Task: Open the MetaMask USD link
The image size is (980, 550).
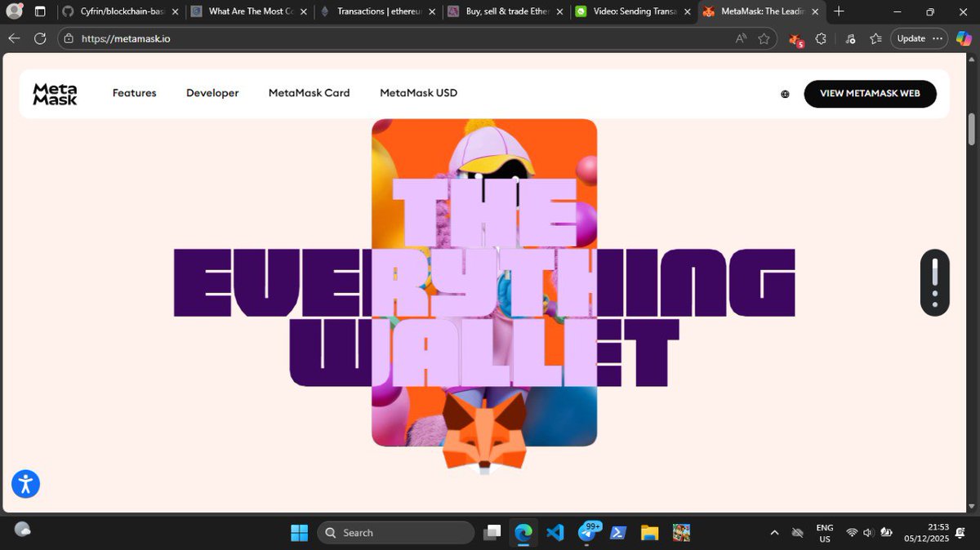Action: (418, 93)
